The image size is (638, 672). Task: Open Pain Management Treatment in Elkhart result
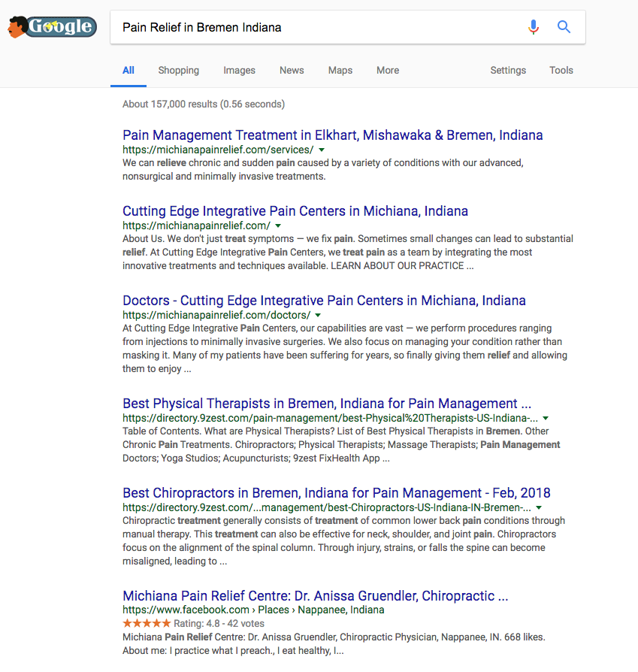point(332,135)
